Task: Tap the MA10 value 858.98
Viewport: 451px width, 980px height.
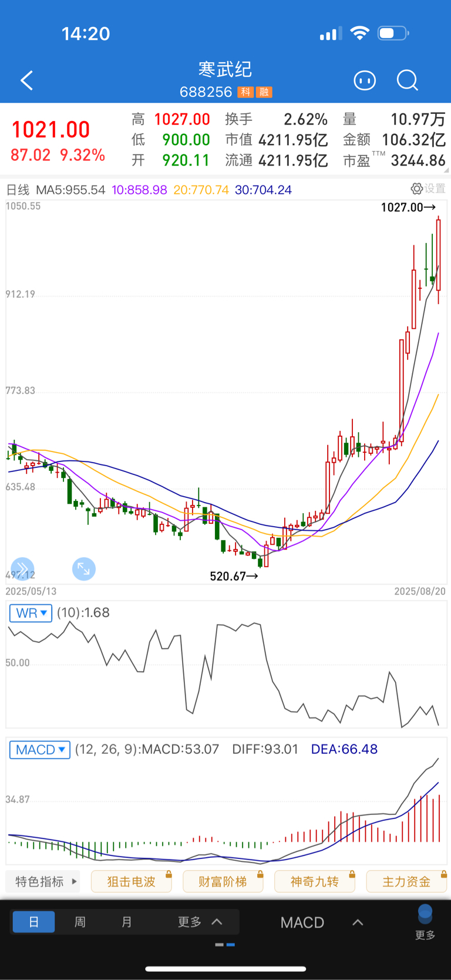Action: (139, 190)
